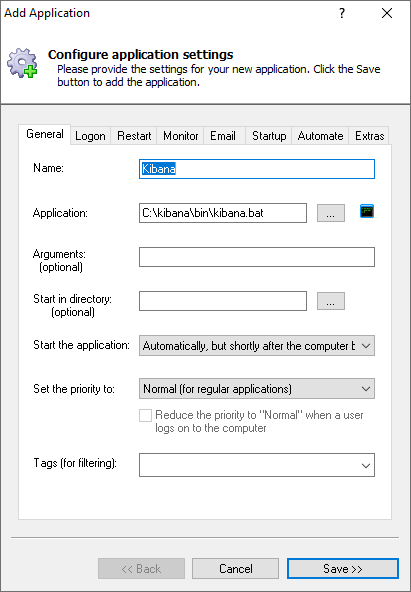Click the gear icon in the header
Image resolution: width=411 pixels, height=592 pixels.
(22, 63)
